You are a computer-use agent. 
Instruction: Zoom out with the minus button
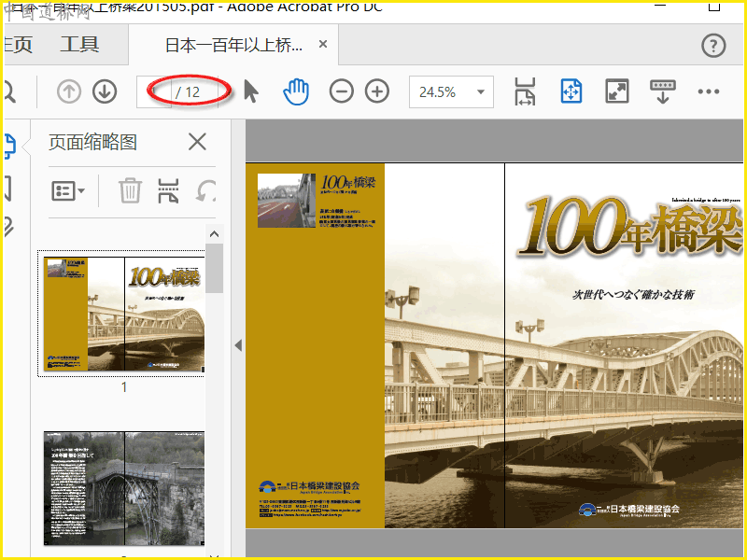pos(341,91)
